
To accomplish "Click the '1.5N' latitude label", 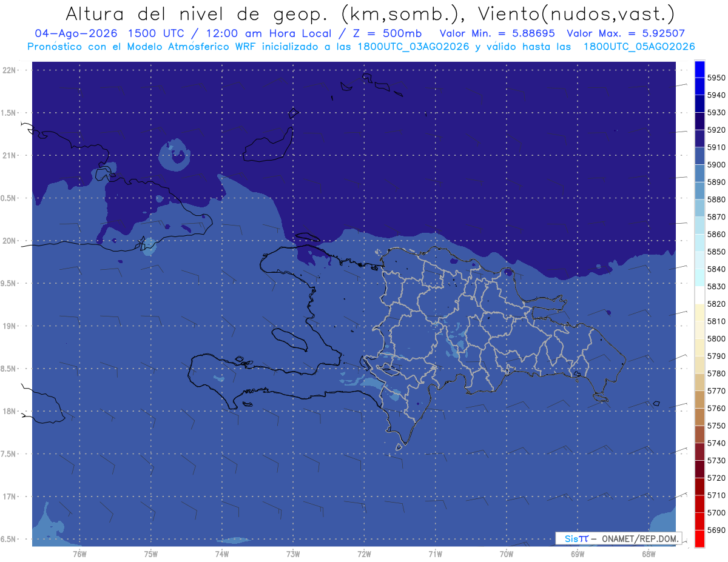I will coord(9,113).
